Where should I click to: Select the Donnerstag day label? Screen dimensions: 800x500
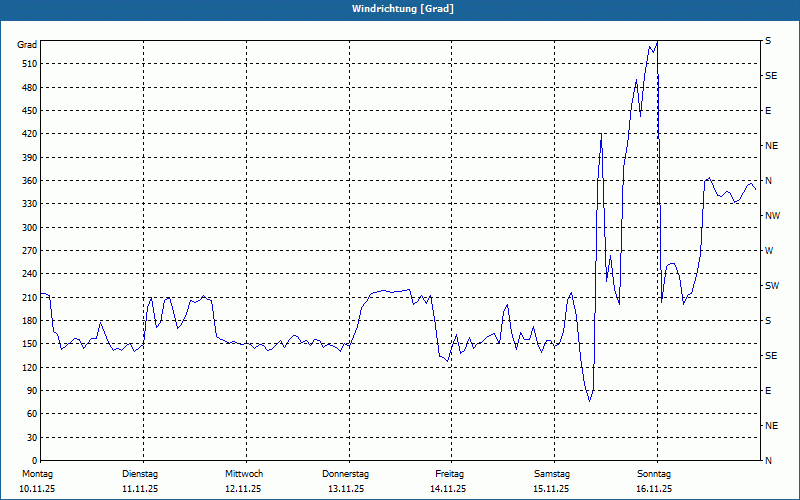[x=346, y=474]
